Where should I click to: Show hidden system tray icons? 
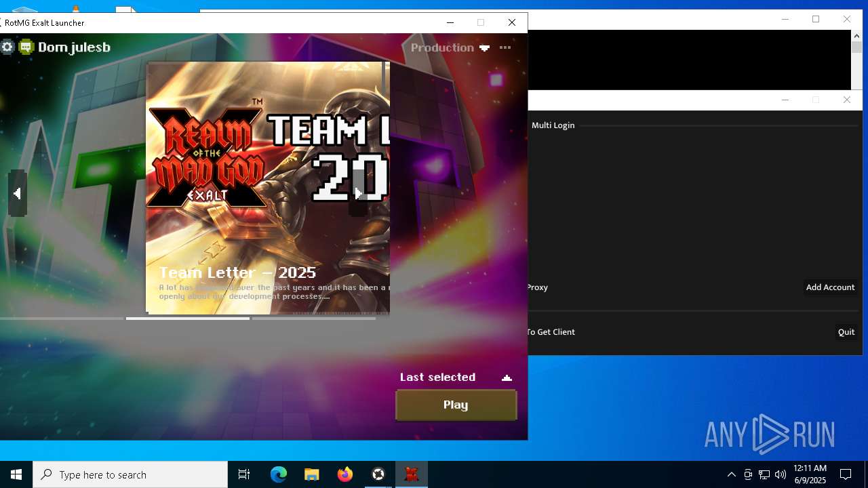(x=731, y=474)
